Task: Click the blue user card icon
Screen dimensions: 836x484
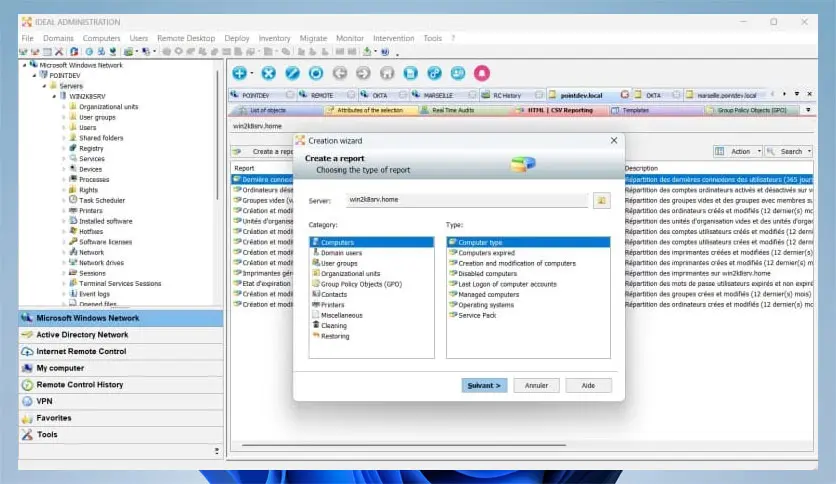Action: pyautogui.click(x=458, y=73)
